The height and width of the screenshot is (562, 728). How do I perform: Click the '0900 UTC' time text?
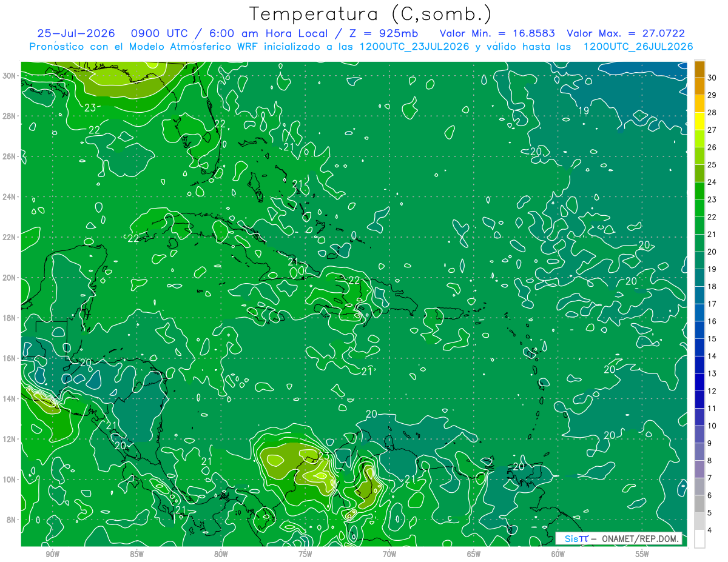click(159, 33)
